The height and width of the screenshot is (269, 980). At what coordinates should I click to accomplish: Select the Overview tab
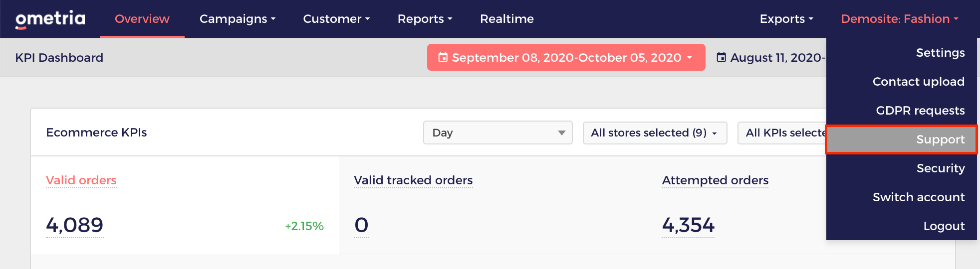(142, 19)
